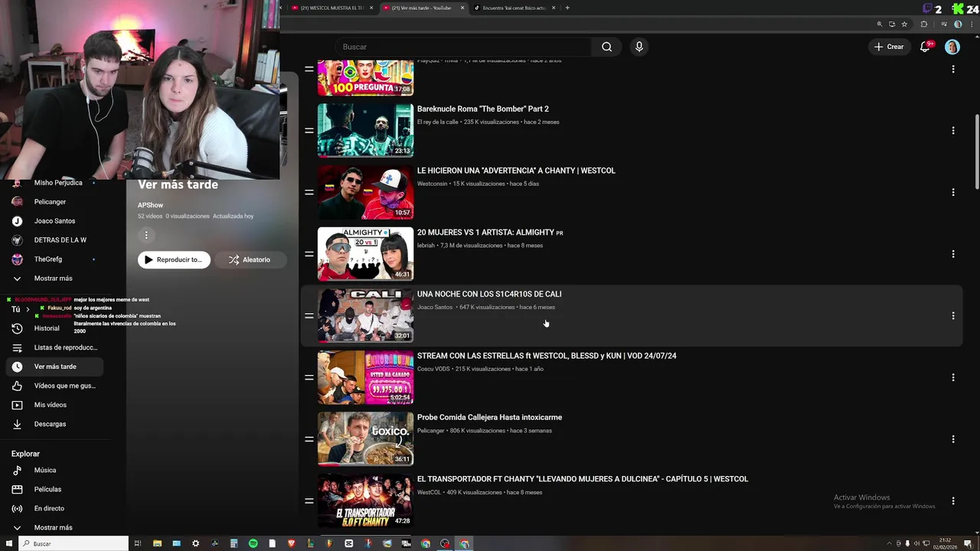The height and width of the screenshot is (551, 980).
Task: Open File Explorer from the taskbar
Action: (x=157, y=543)
